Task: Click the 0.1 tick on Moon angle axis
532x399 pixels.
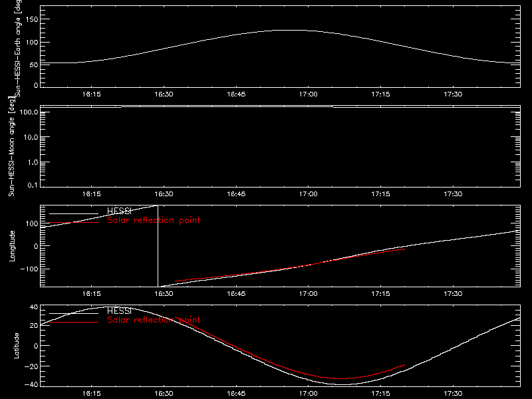Action: point(33,185)
